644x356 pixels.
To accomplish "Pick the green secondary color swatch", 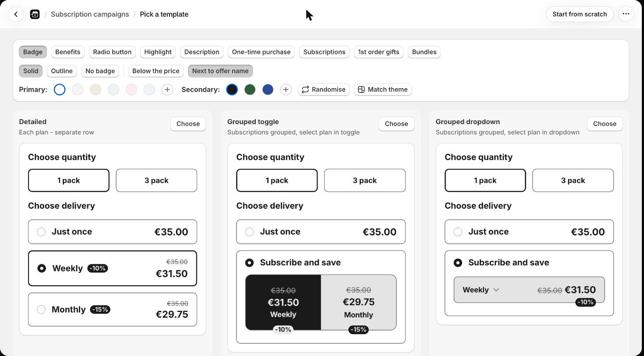I will coord(250,89).
